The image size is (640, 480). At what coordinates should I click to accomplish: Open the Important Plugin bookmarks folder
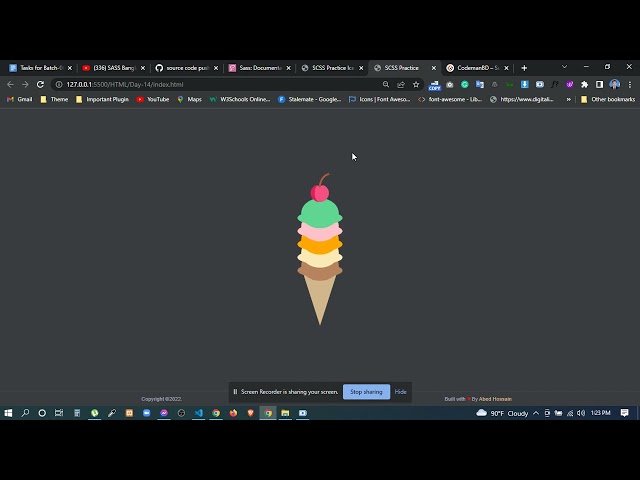pos(102,99)
